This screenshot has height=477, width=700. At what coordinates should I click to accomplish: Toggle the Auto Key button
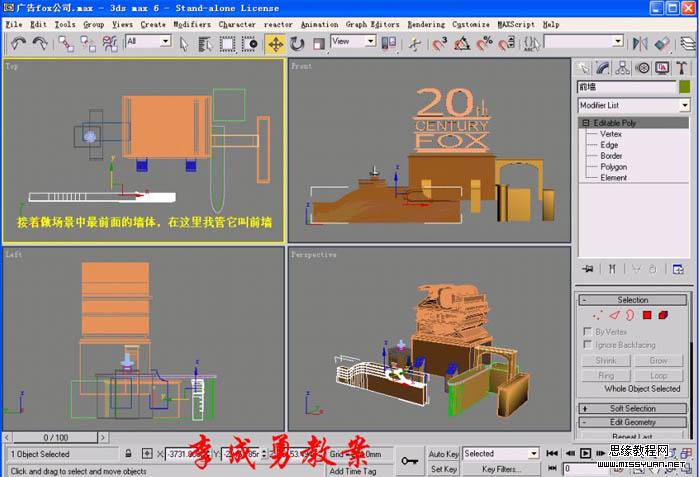(444, 454)
